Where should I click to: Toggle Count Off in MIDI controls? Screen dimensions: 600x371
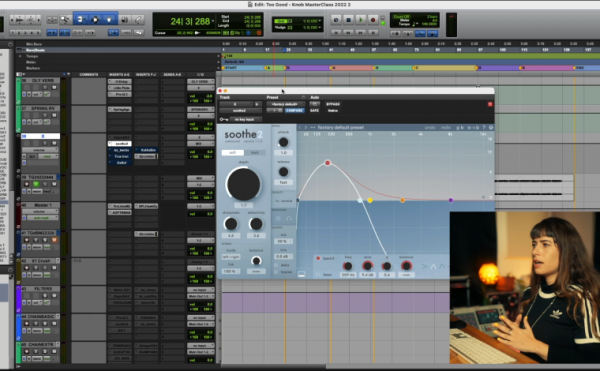coord(401,16)
